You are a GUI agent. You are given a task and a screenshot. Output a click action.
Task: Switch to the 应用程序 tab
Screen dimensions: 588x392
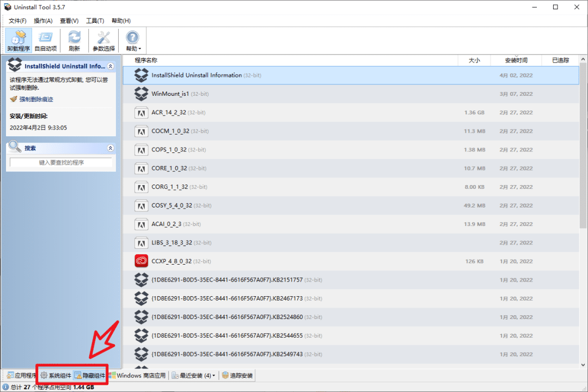(21, 375)
